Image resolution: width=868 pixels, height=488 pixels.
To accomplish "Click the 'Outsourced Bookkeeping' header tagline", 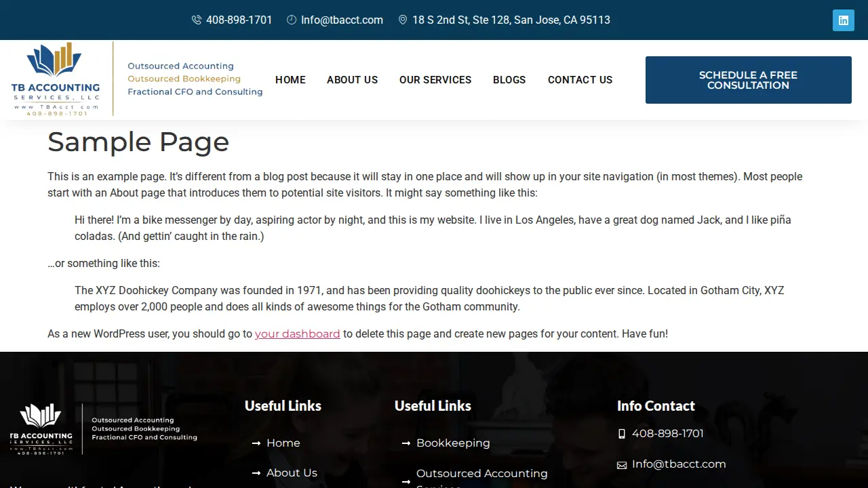I will 184,79.
